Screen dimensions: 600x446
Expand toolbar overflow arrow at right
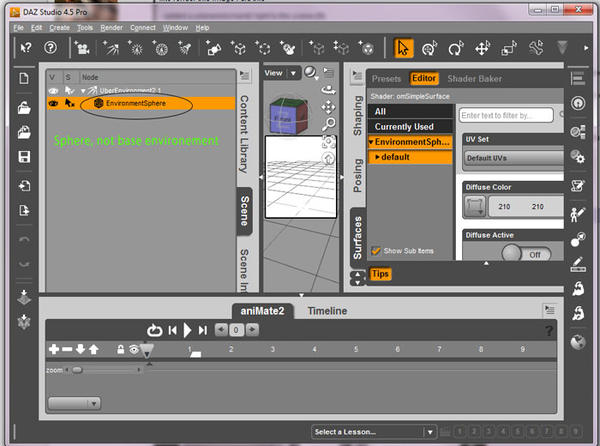(x=586, y=48)
